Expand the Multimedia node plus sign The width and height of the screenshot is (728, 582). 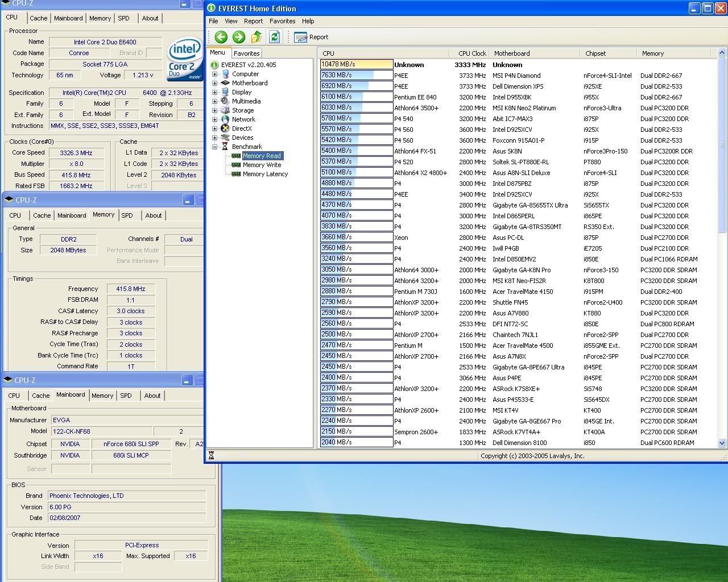click(x=215, y=101)
